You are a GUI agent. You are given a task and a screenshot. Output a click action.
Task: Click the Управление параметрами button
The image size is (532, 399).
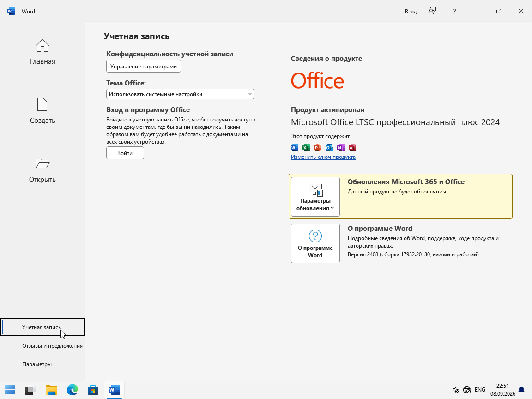144,66
